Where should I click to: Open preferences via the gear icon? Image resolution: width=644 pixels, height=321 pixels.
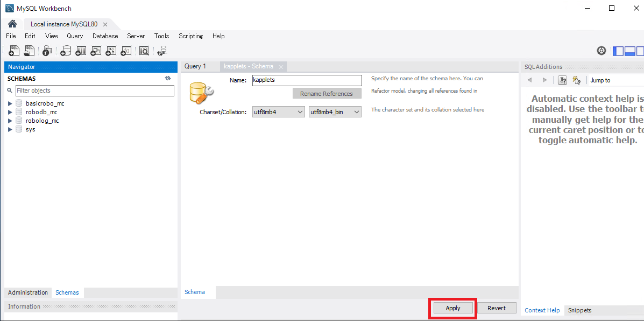(x=601, y=51)
